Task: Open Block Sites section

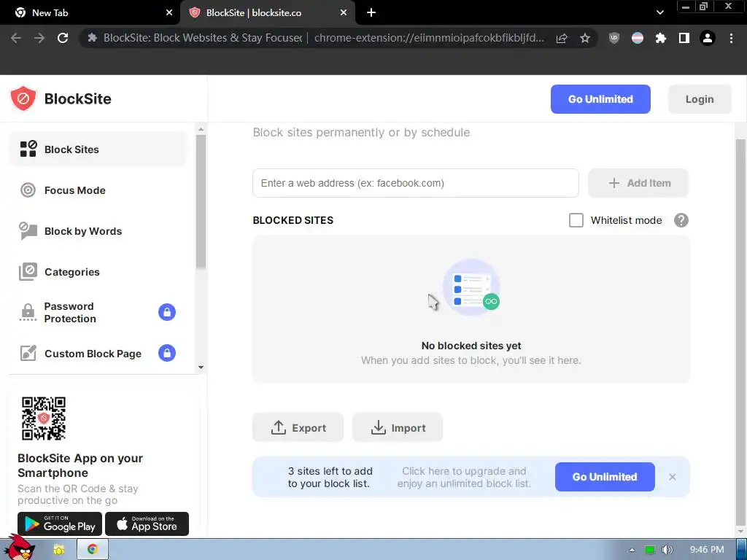Action: [98, 149]
